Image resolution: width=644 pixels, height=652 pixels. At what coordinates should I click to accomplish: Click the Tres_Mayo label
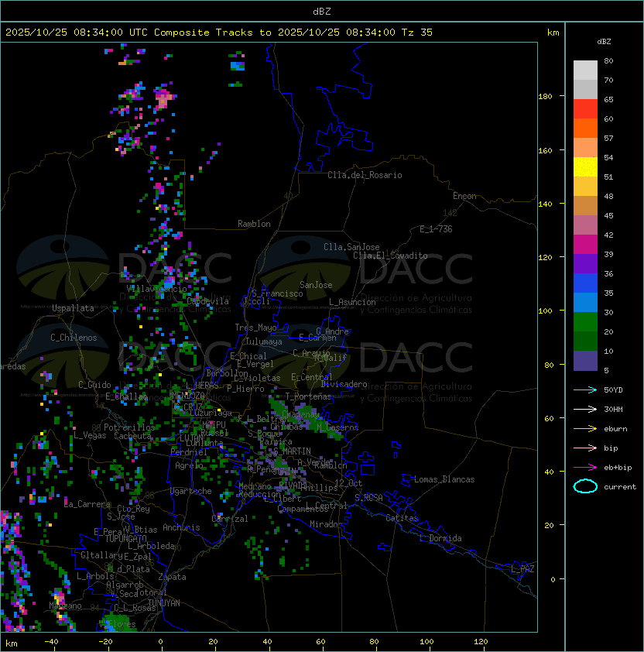(255, 328)
